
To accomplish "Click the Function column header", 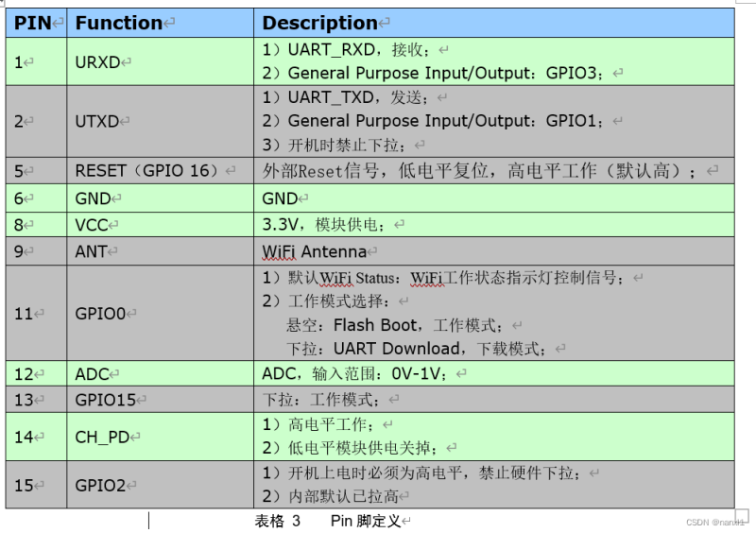I will click(x=119, y=23).
